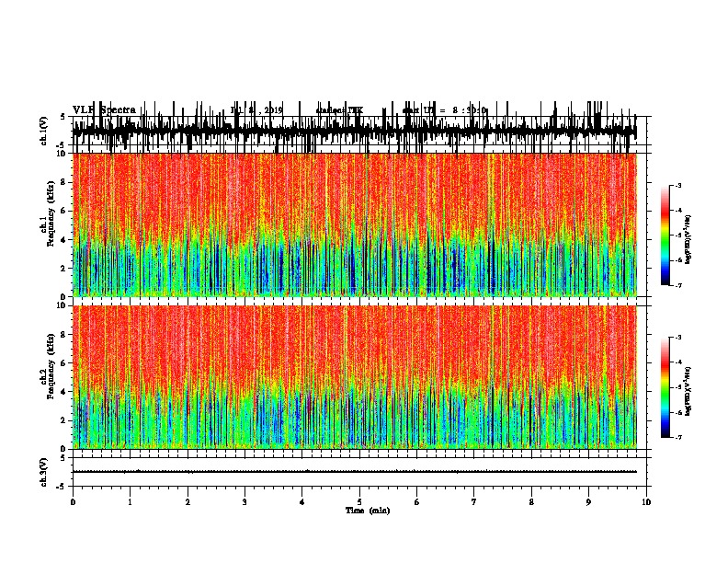Click the 4 kHz tick label on ch.1 spectrogram
The height and width of the screenshot is (563, 728).
63,240
